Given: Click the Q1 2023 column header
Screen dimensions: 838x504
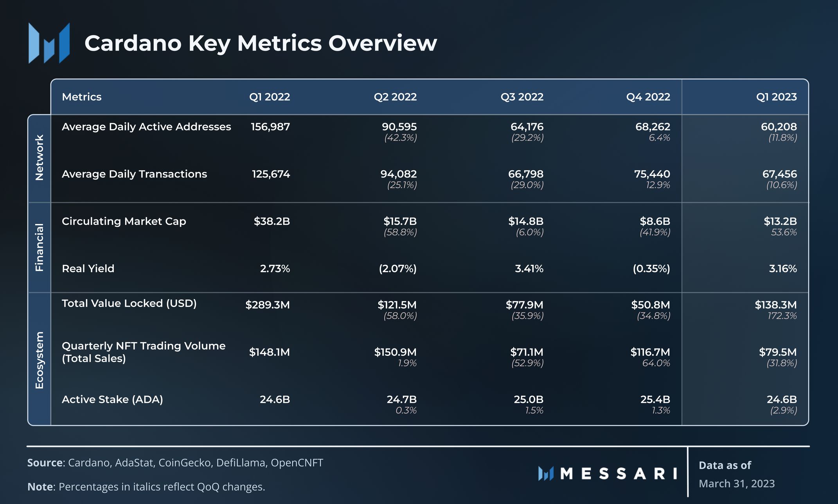Looking at the screenshot, I should point(776,97).
